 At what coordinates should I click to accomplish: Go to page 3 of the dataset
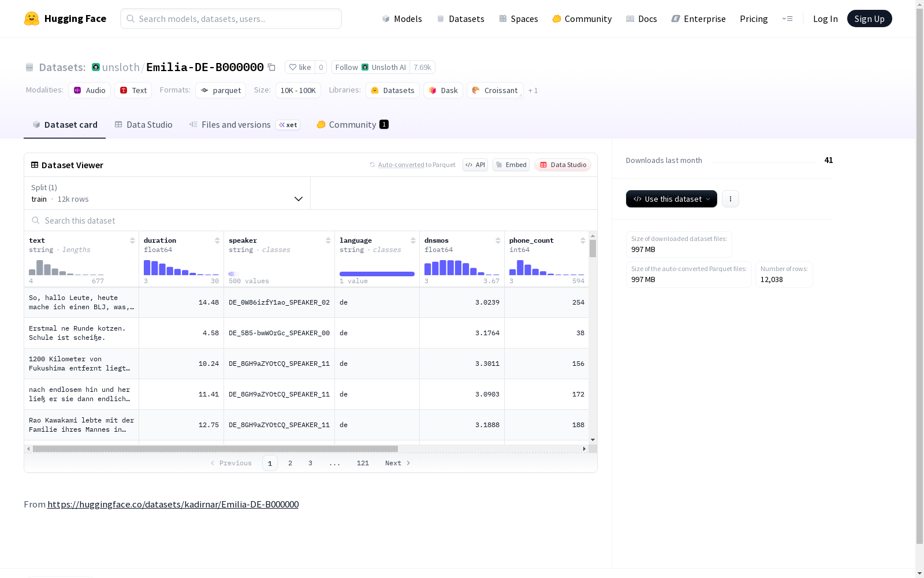[310, 463]
